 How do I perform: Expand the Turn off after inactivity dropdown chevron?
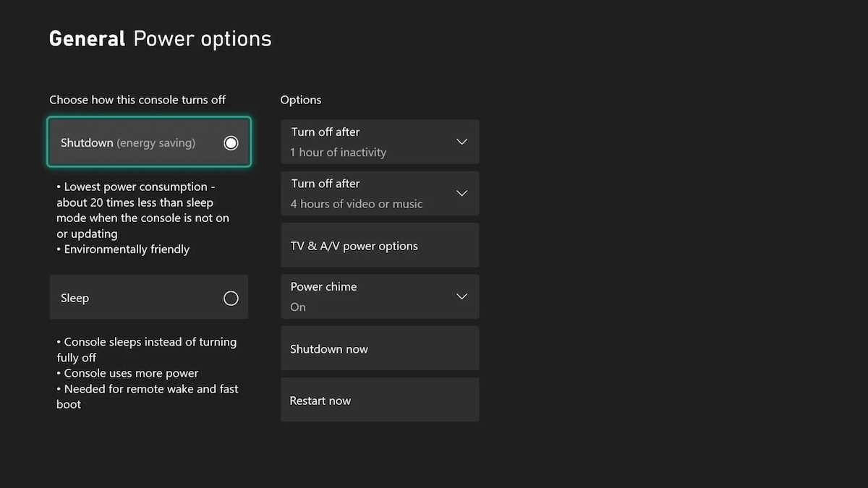[x=461, y=142]
